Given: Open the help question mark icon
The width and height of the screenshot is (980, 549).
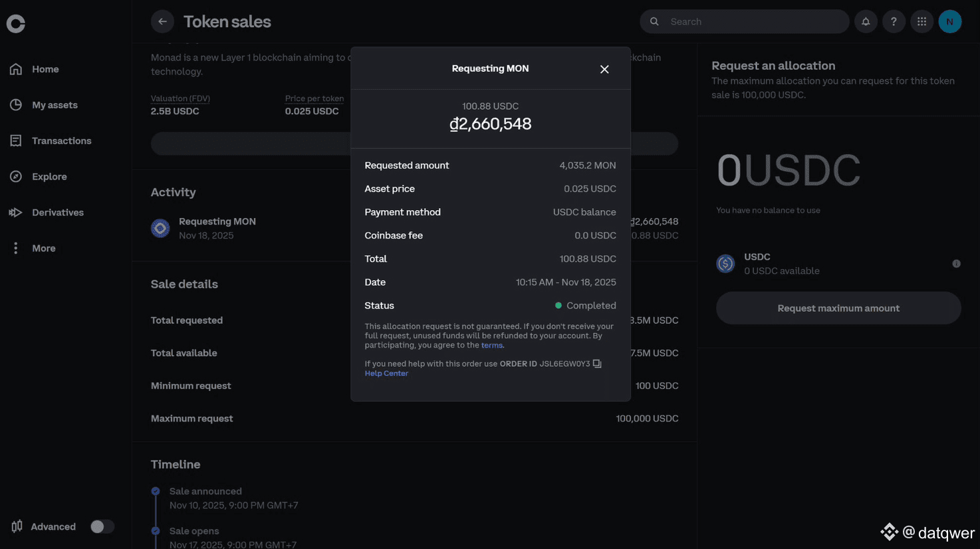Looking at the screenshot, I should tap(894, 21).
